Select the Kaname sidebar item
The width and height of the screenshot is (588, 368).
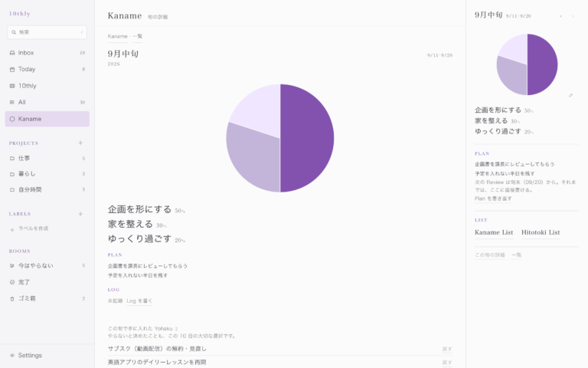[47, 119]
